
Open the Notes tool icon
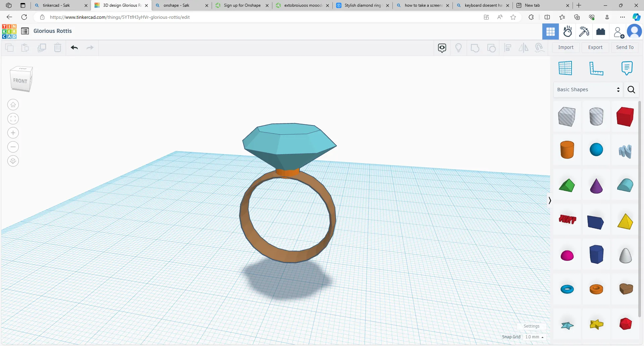627,68
